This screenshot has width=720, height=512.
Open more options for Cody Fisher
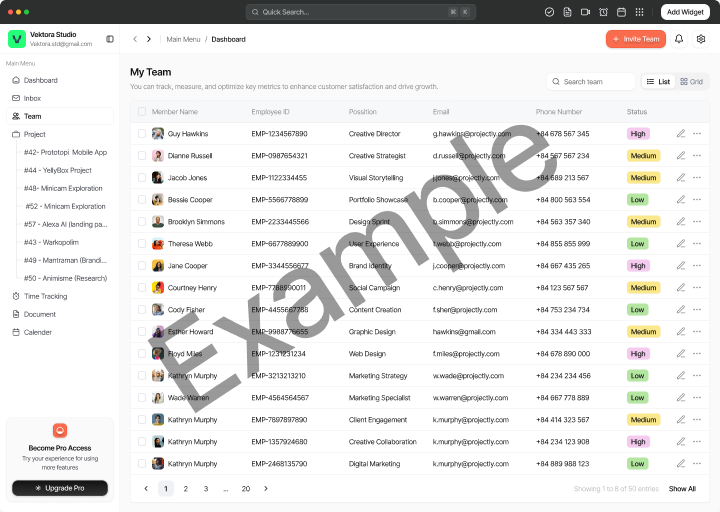[697, 309]
